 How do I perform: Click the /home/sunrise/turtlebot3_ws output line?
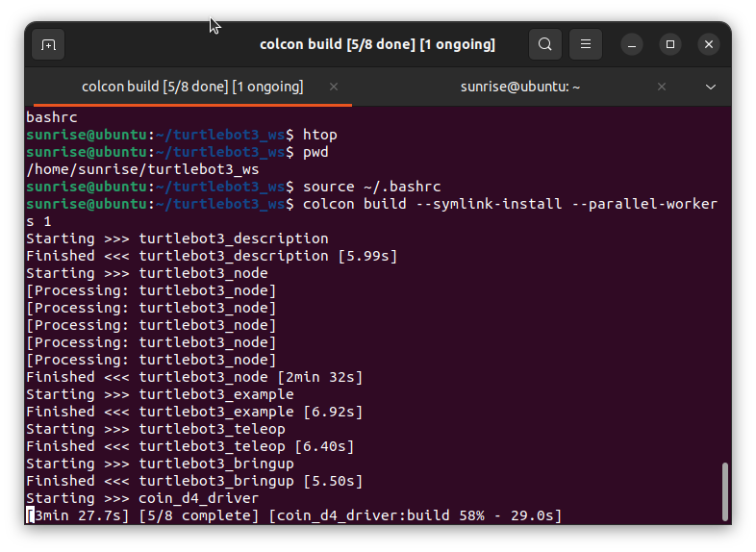click(142, 169)
